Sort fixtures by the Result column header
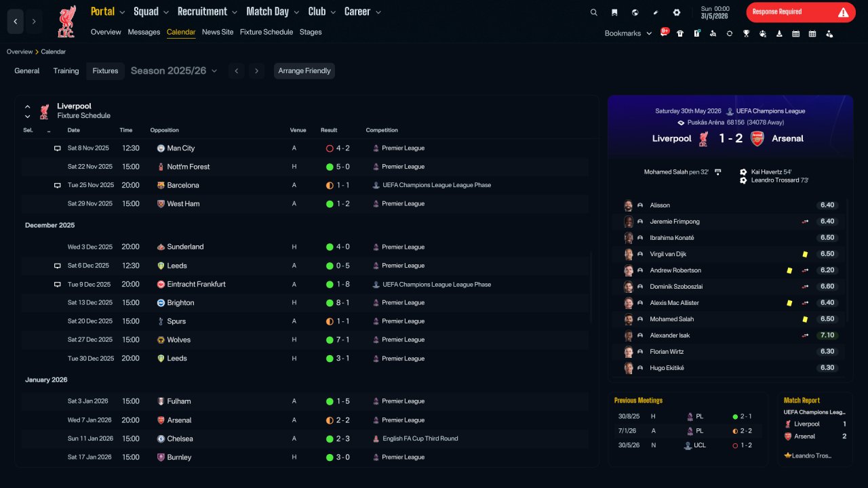Screen dimensions: 868x488 [x=329, y=130]
